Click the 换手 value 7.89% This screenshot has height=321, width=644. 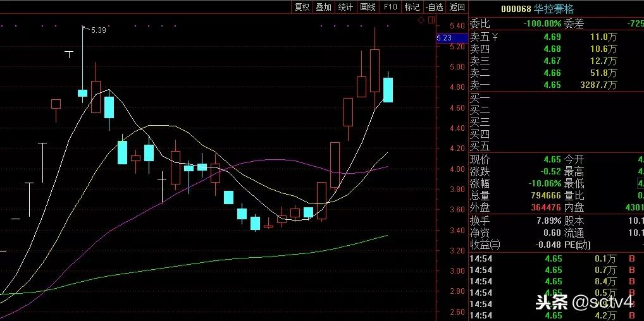(548, 221)
